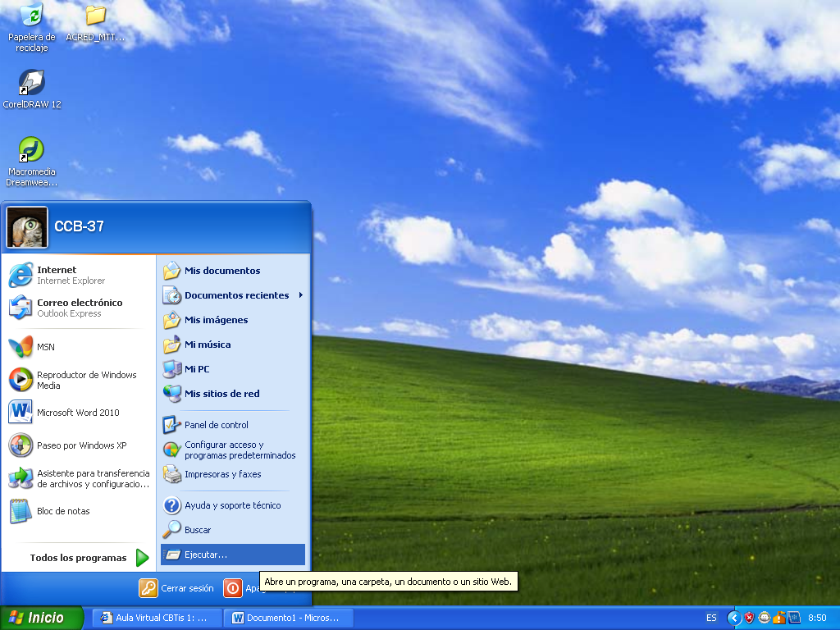Open Correo electrónico Outlook Express
Image resolution: width=840 pixels, height=630 pixels.
coord(78,308)
